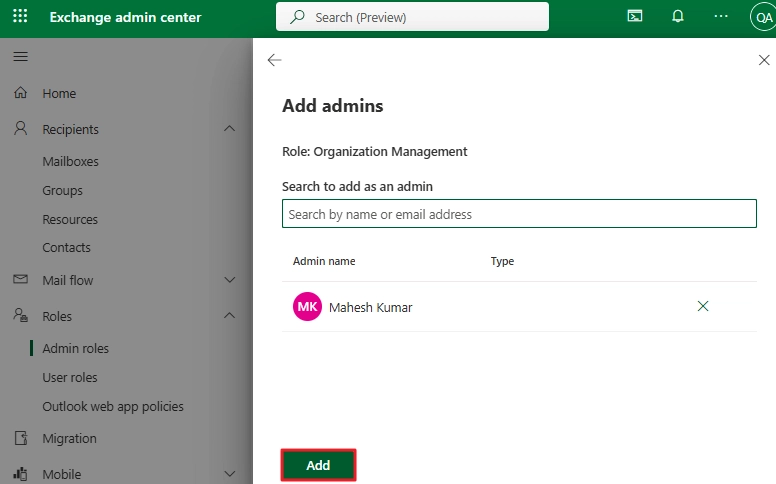Click the Home house icon
776x484 pixels.
tap(20, 93)
